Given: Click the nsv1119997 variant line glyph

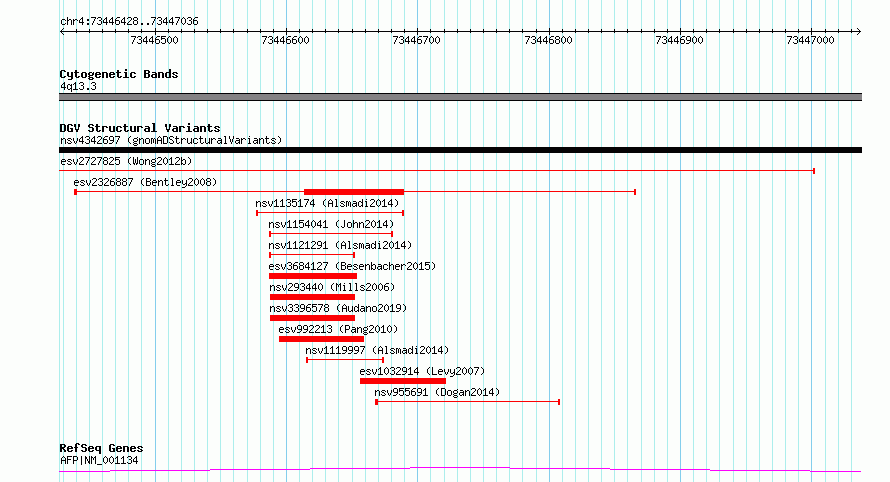Looking at the screenshot, I should click(x=345, y=360).
